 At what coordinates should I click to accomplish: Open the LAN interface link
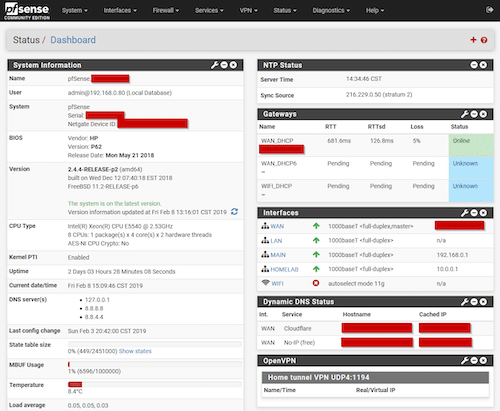coord(276,241)
